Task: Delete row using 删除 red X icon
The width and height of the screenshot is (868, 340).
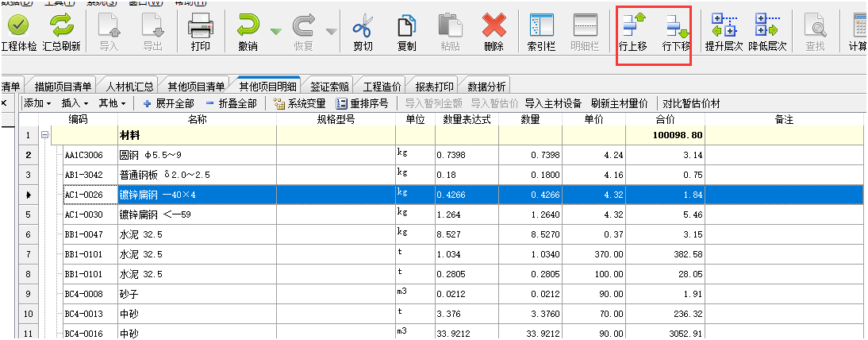Action: click(494, 26)
